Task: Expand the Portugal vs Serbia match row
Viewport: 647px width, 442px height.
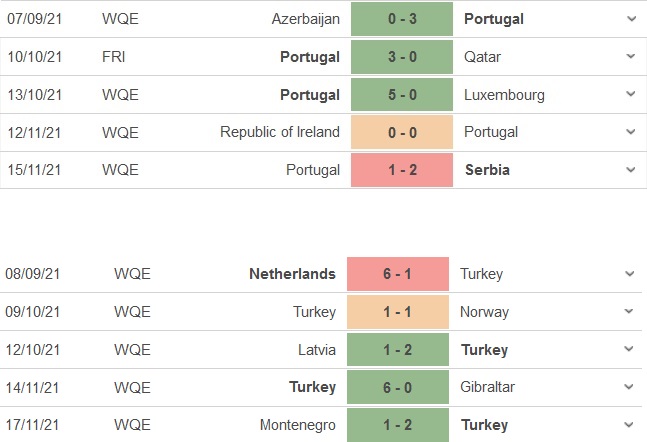Action: (630, 170)
